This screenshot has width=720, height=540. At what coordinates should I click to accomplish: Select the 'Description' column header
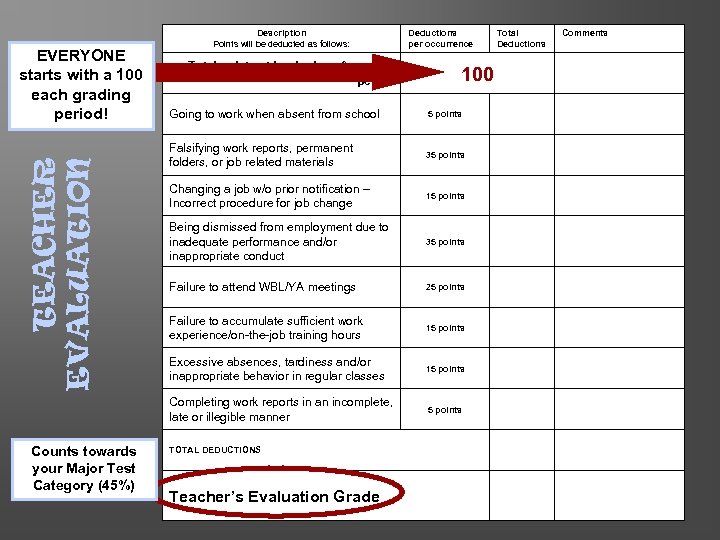[x=281, y=39]
